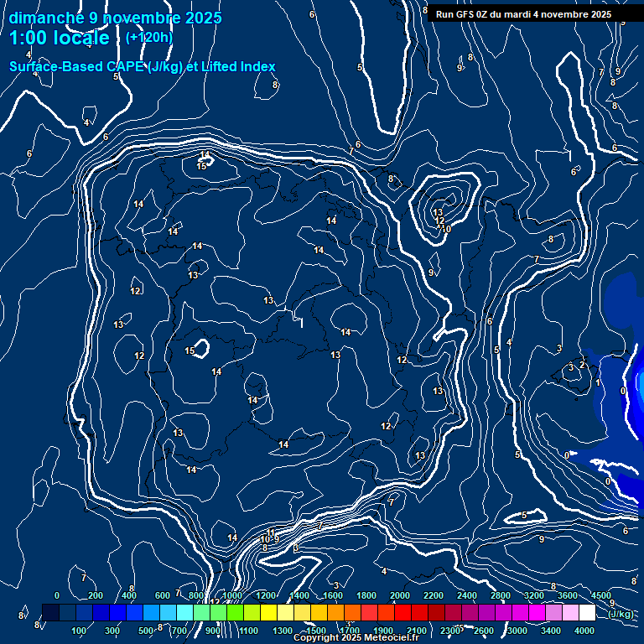Click "Surface-Based CAPE (J/kg) et Lifted Index" subtitle
The width and height of the screenshot is (644, 644).
(142, 66)
